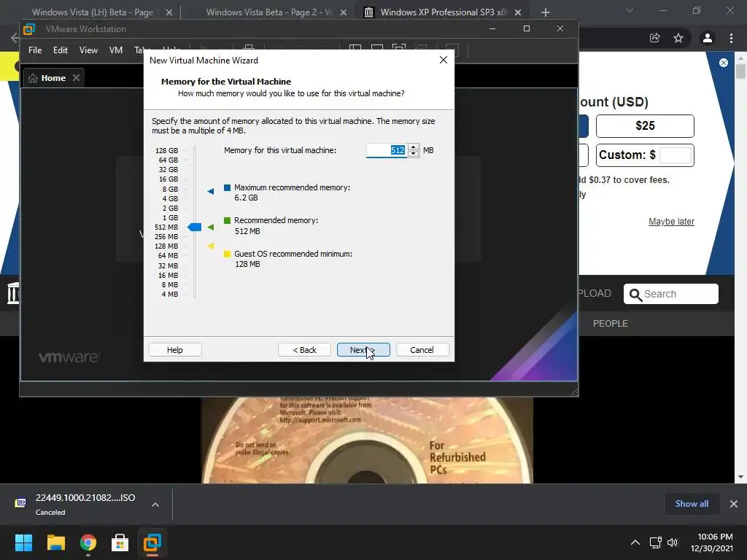Click the yellow guest OS minimum marker
This screenshot has height=560, width=747.
pyautogui.click(x=211, y=246)
